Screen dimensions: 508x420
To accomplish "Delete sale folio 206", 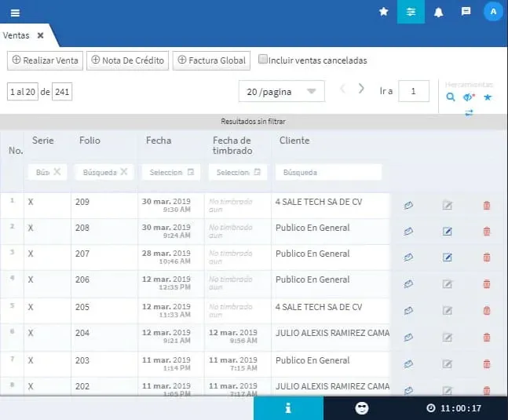I will (x=487, y=284).
